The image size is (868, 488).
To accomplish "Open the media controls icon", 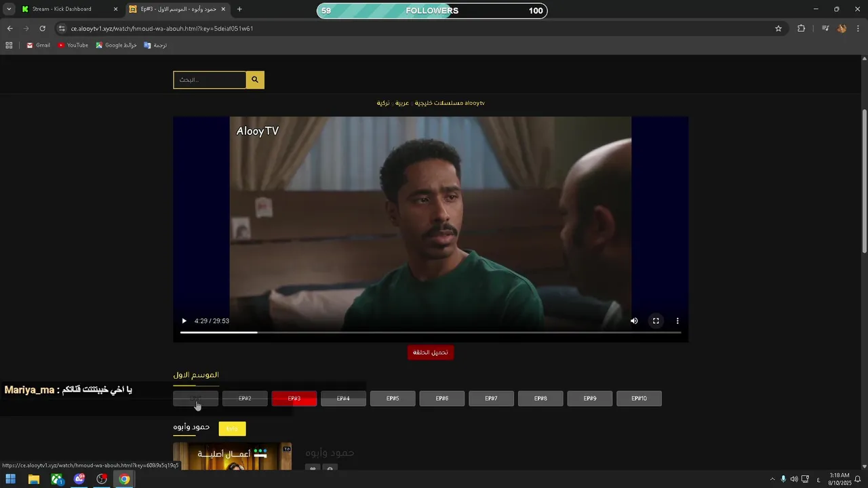I will point(825,28).
